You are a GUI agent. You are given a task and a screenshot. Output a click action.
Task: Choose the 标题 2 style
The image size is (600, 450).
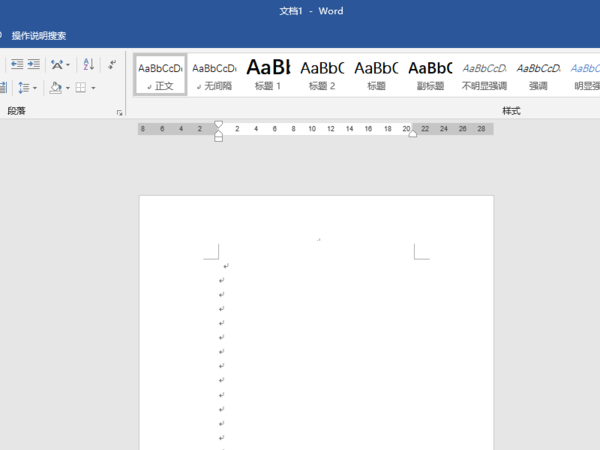[322, 75]
